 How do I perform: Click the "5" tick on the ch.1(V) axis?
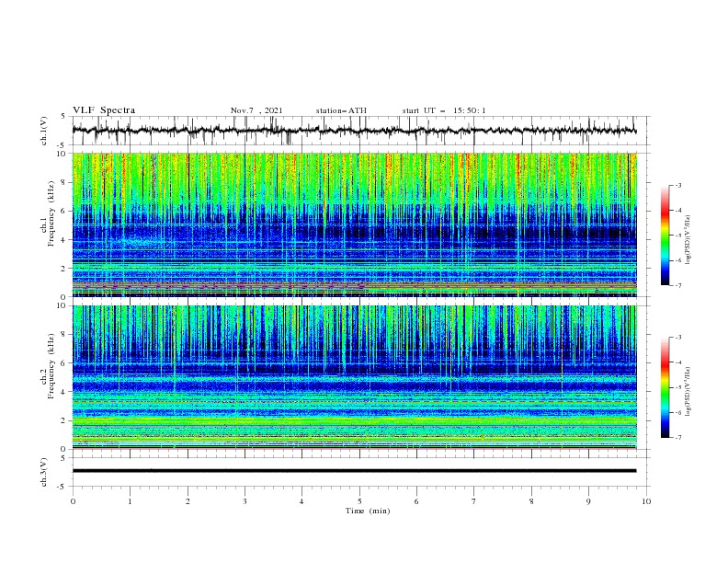pyautogui.click(x=63, y=116)
